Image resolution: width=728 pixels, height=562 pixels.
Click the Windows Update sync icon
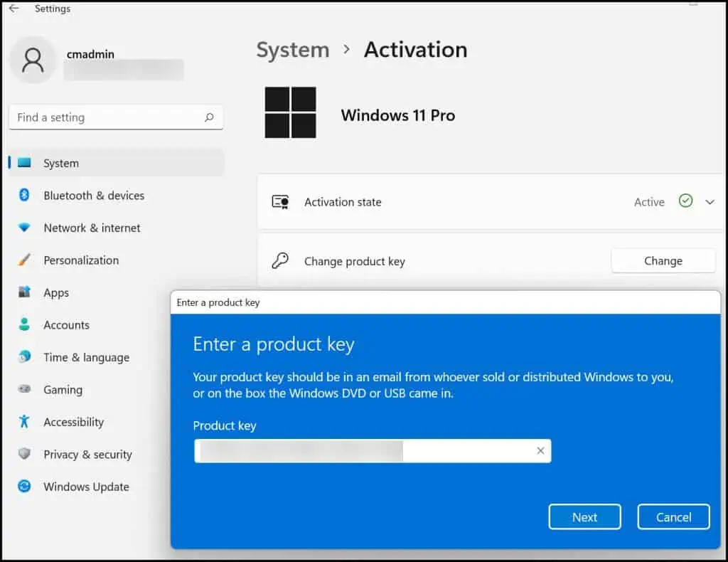[x=24, y=486]
